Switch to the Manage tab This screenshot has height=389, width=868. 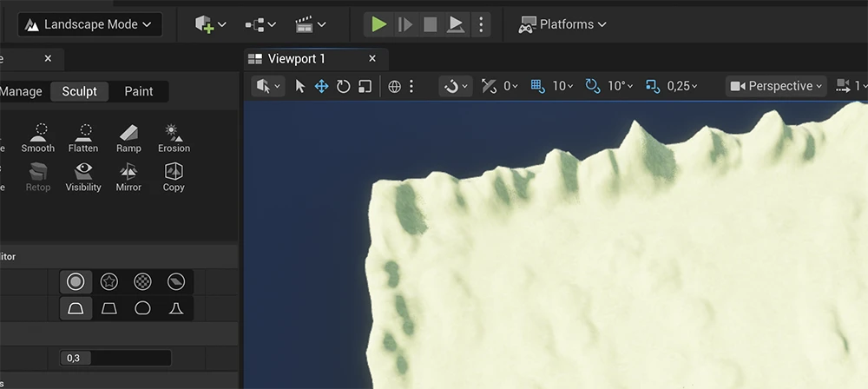(20, 91)
